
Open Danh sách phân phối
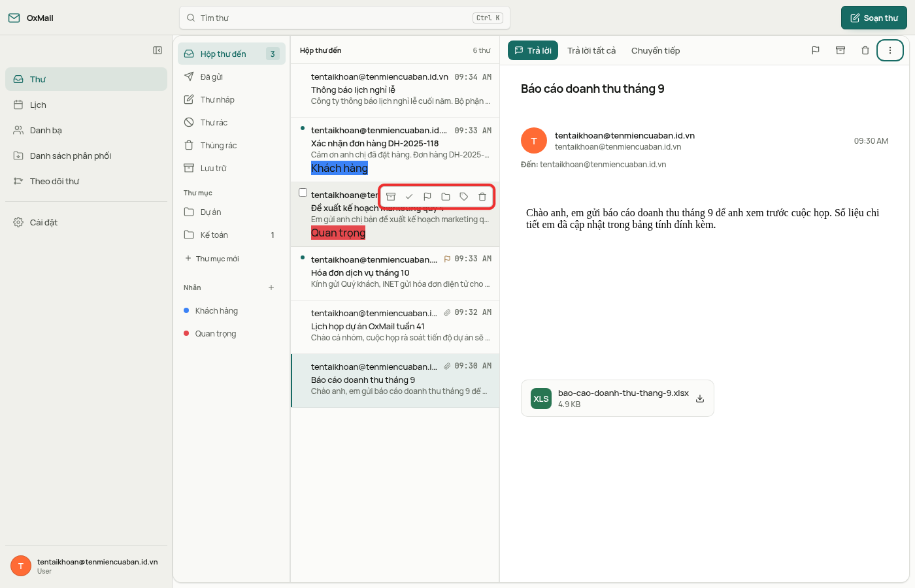point(86,155)
